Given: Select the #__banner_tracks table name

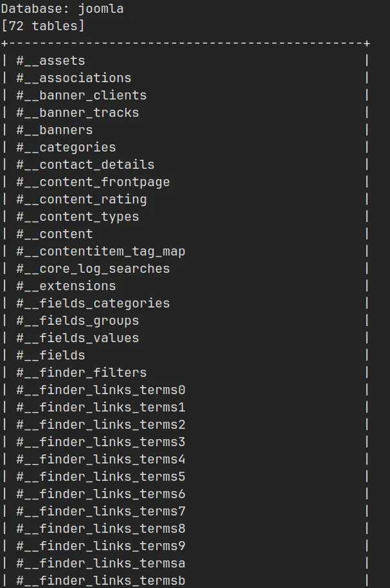Looking at the screenshot, I should pyautogui.click(x=78, y=113).
